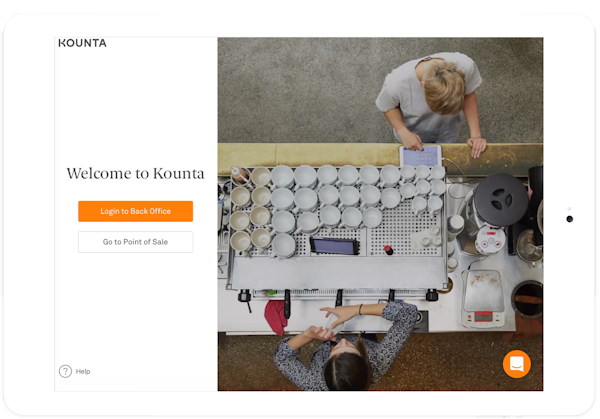600x419 pixels.
Task: Click the Kounta logo
Action: click(82, 43)
